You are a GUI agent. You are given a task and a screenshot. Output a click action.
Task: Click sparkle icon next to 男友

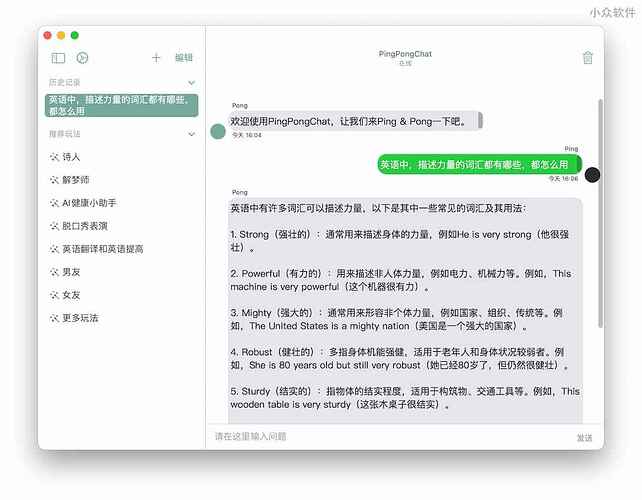(54, 272)
